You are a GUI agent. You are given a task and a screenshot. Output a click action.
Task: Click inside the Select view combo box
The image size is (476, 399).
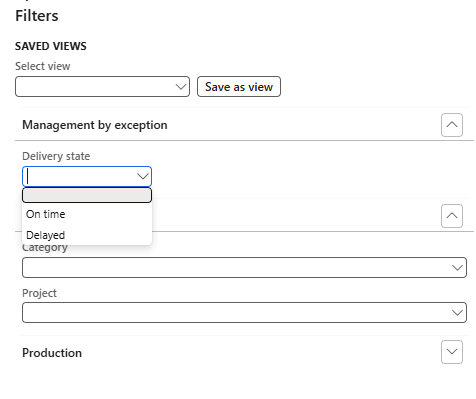[x=102, y=87]
